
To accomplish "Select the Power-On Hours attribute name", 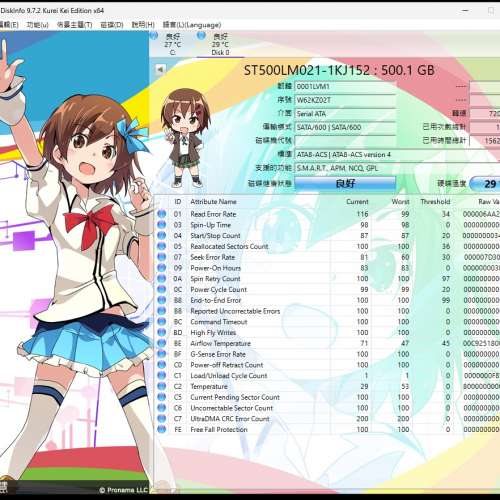I will (215, 268).
